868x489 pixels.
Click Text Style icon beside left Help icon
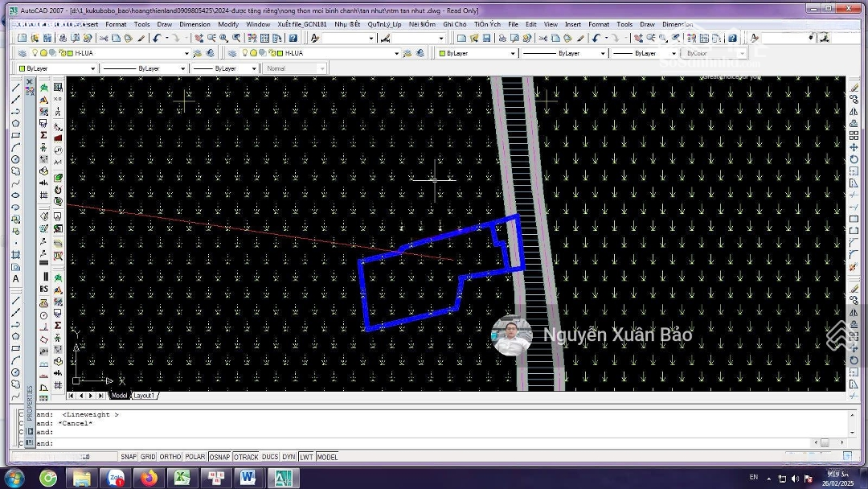(314, 38)
